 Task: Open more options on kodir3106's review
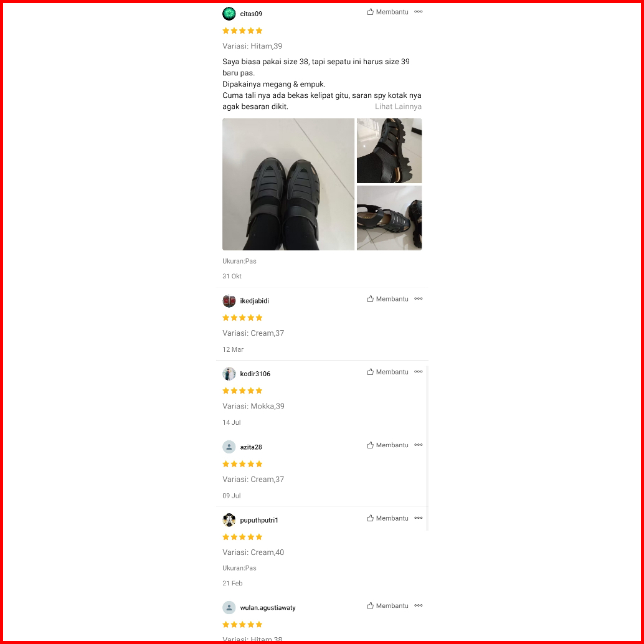tap(418, 372)
